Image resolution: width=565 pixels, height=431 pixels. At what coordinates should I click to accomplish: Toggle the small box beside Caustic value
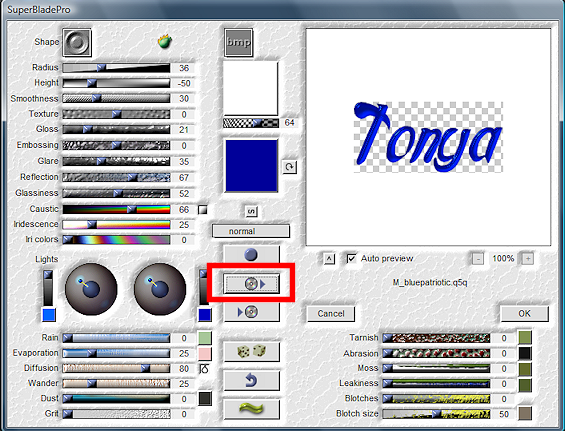203,209
